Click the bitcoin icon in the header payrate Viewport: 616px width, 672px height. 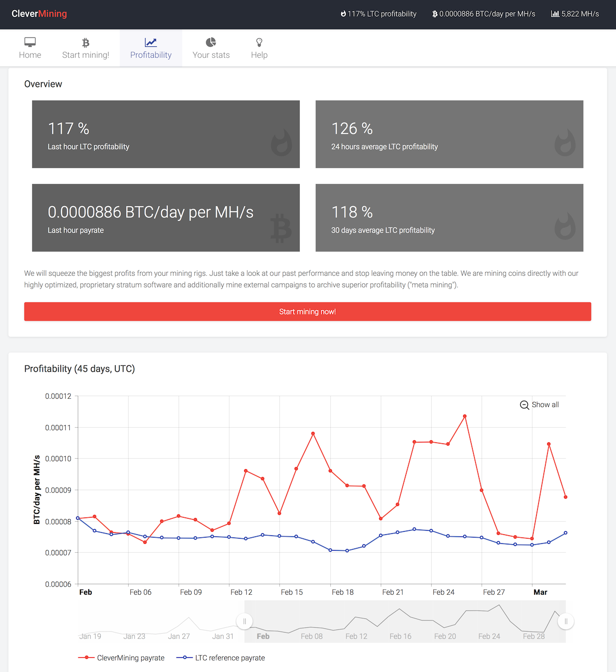pos(435,14)
